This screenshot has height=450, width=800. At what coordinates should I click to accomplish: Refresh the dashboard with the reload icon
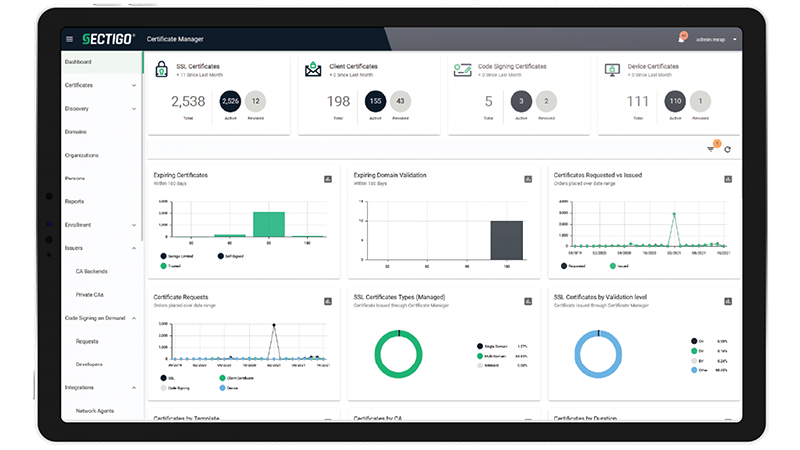point(728,149)
